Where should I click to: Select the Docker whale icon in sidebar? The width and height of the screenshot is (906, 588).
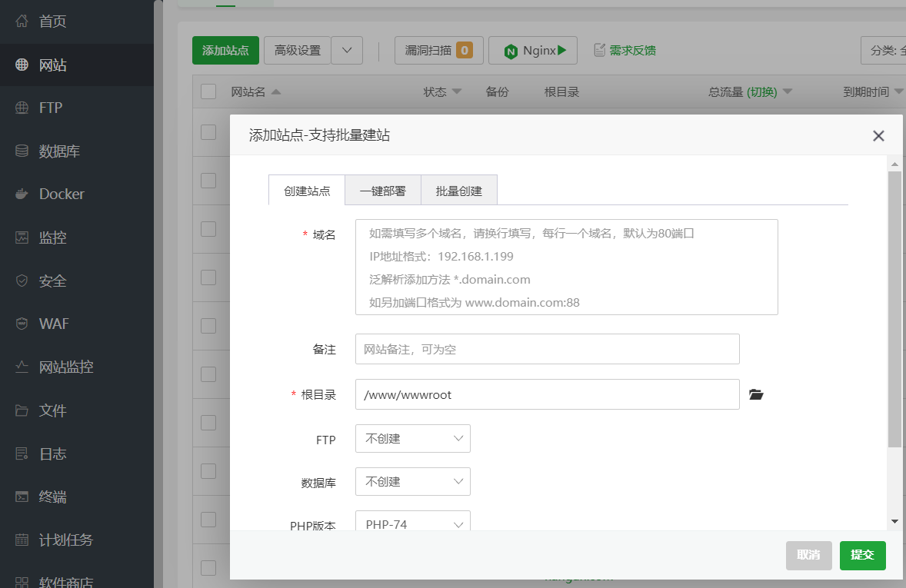tap(22, 194)
